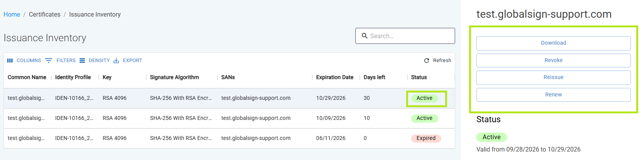Viewport: 644px width, 160px height.
Task: Sort by Identity Profile column header
Action: [x=73, y=77]
